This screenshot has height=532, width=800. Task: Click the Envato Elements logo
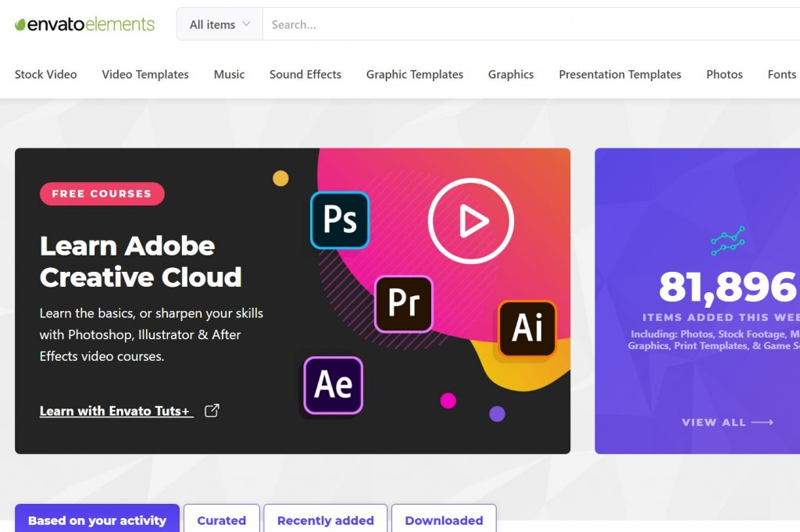click(x=84, y=24)
